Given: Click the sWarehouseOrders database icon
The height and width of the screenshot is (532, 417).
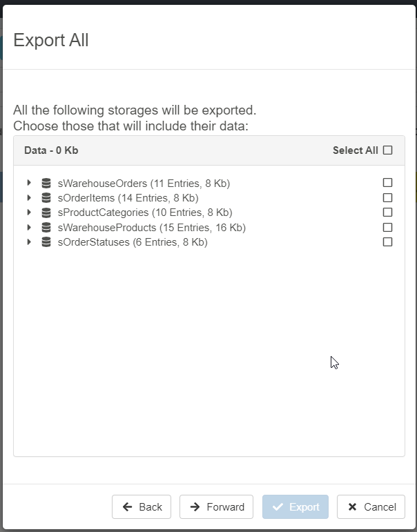Looking at the screenshot, I should (46, 183).
